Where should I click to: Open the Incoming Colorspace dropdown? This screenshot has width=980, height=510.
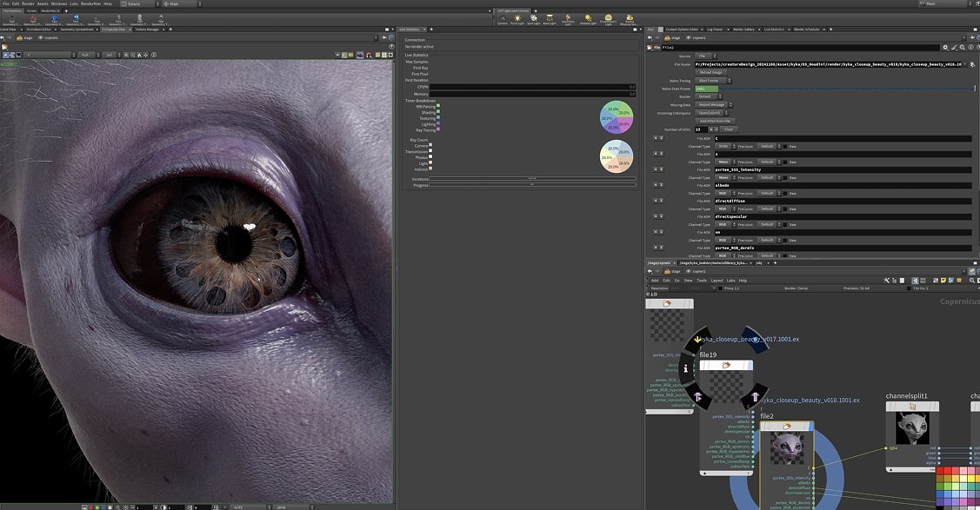tap(711, 113)
